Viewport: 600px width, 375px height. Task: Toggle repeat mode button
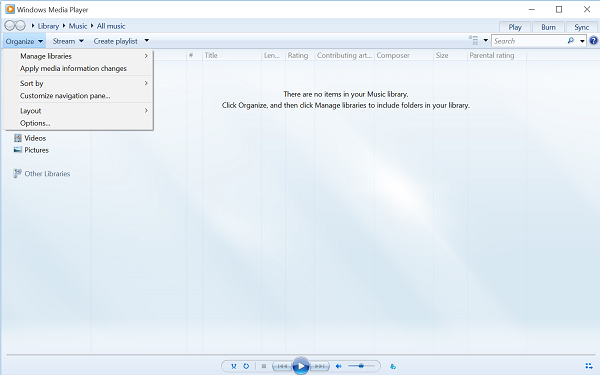click(x=246, y=366)
